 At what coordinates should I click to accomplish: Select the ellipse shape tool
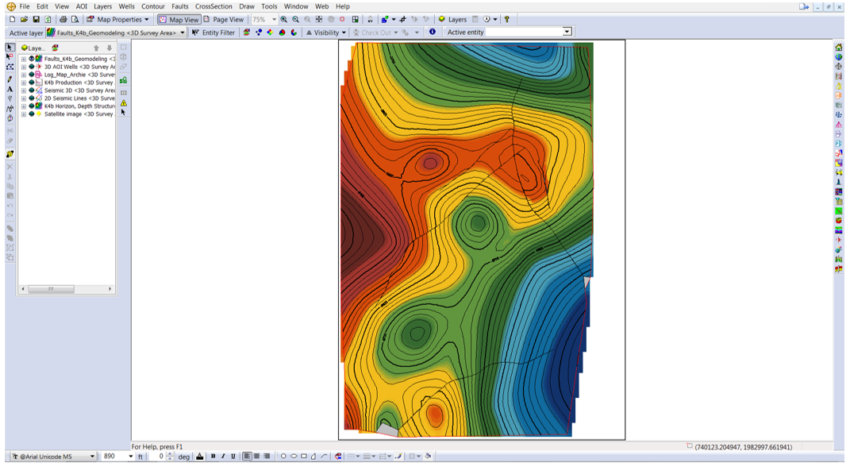pos(293,457)
